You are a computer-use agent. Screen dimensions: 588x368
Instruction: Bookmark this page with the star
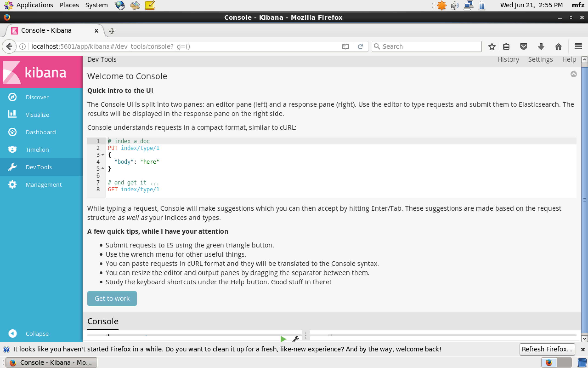coord(492,46)
